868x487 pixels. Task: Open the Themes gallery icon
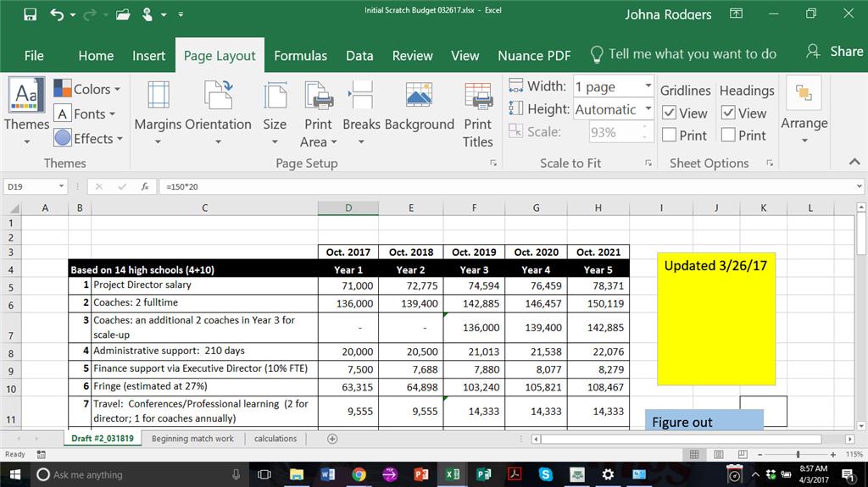[26, 95]
